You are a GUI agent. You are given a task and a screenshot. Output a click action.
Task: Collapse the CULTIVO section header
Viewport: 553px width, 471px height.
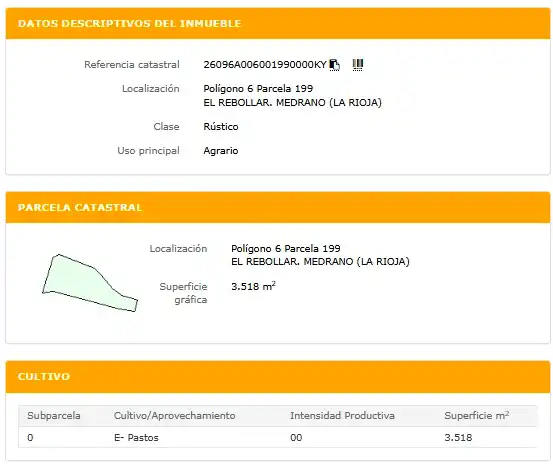(278, 376)
